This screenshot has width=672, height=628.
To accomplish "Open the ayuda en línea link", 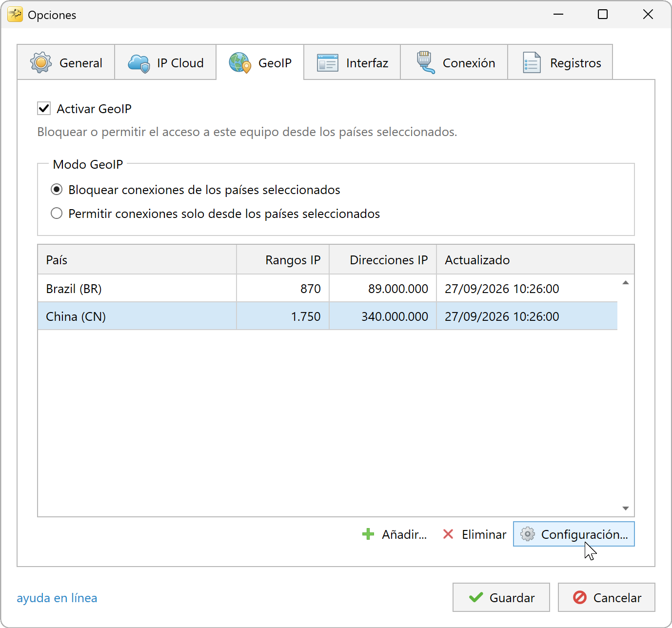I will tap(57, 598).
